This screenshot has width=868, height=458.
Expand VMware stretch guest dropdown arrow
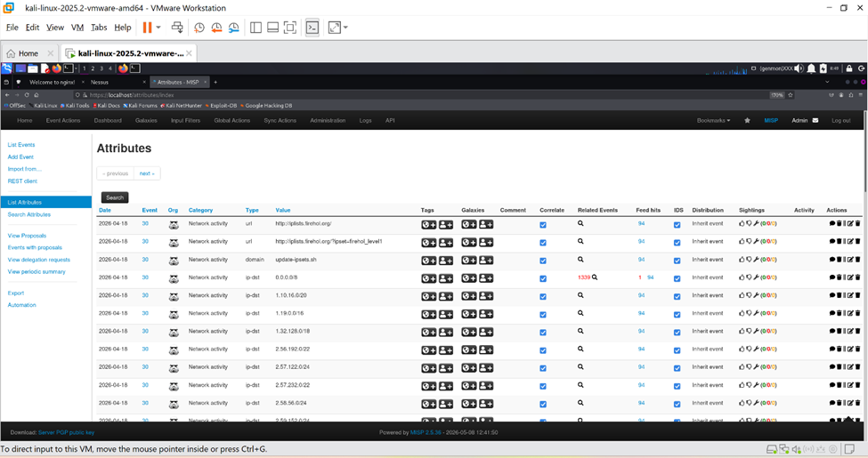(345, 27)
